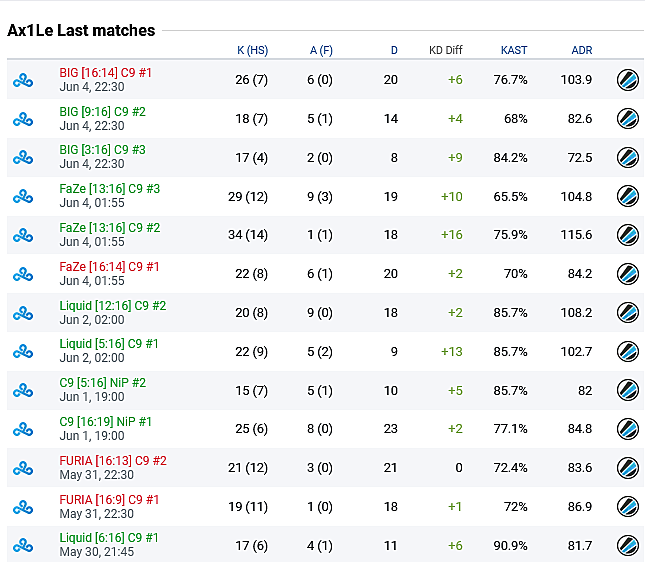Select the 86.9 ADR value
This screenshot has width=645, height=562.
580,506
